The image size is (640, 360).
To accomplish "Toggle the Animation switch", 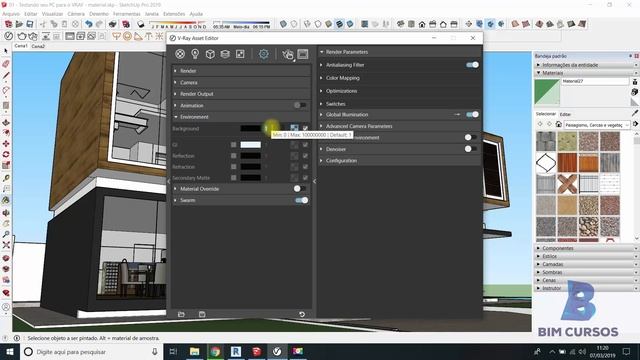I will coord(300,105).
